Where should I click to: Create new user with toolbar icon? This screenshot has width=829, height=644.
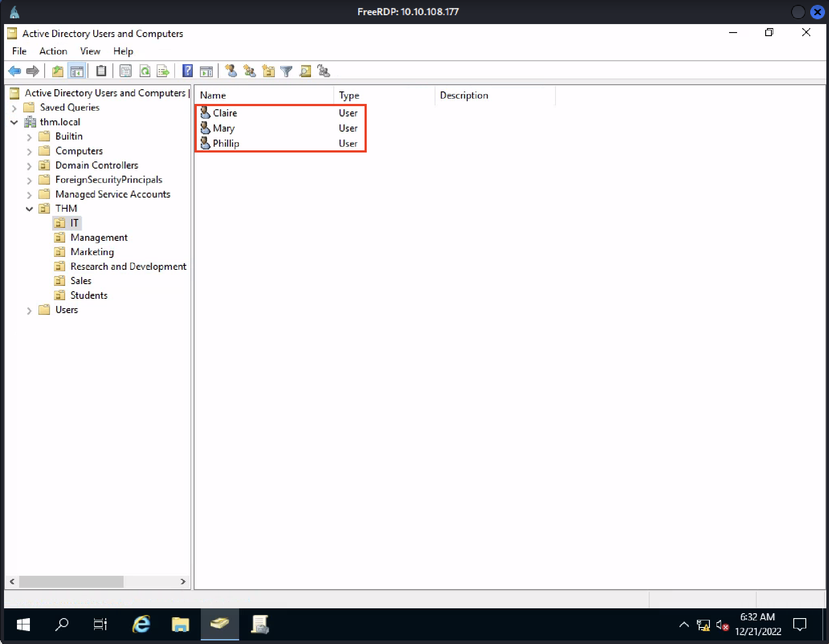tap(231, 71)
